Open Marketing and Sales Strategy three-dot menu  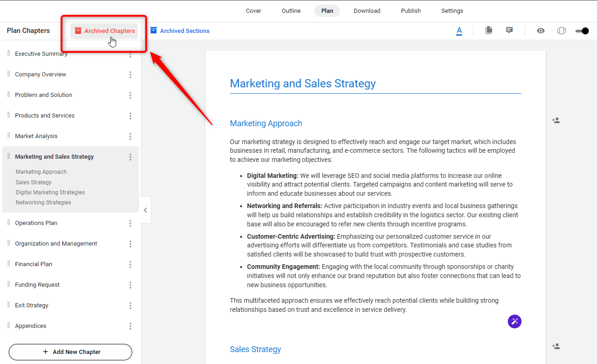[x=130, y=157]
